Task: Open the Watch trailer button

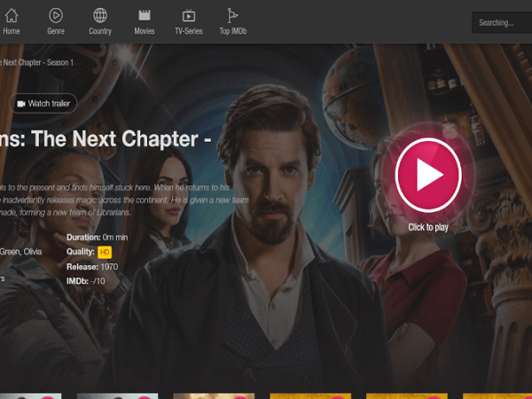Action: (43, 103)
